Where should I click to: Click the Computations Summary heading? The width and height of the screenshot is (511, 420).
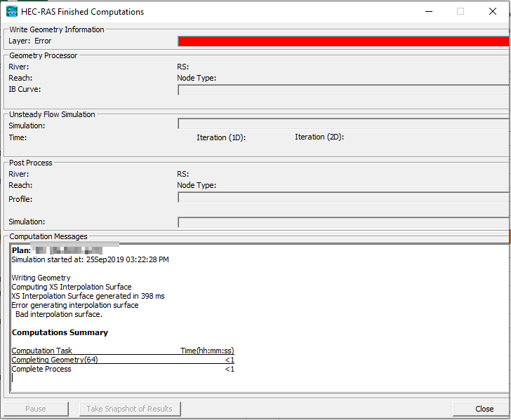[60, 332]
